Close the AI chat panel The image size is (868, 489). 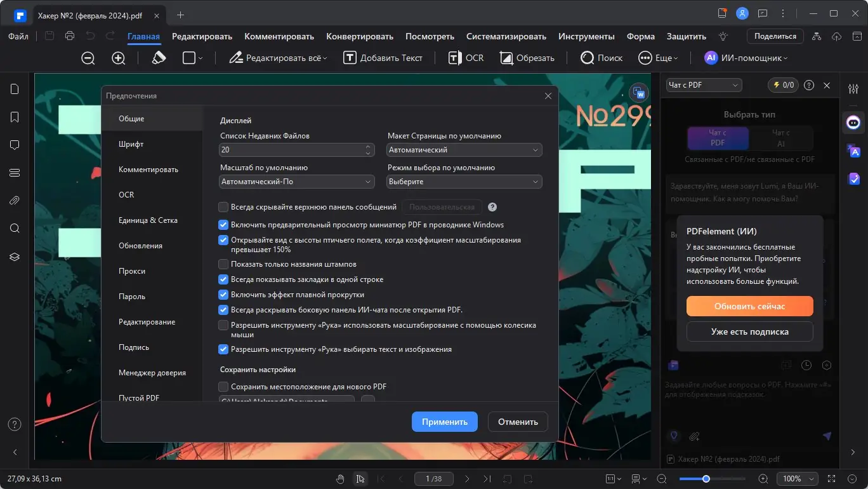(827, 85)
